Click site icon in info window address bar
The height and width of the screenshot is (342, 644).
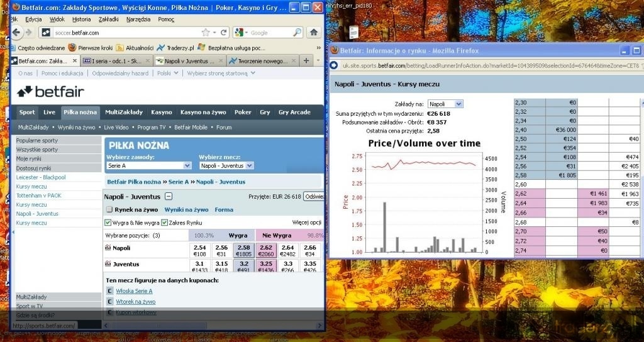coord(334,65)
